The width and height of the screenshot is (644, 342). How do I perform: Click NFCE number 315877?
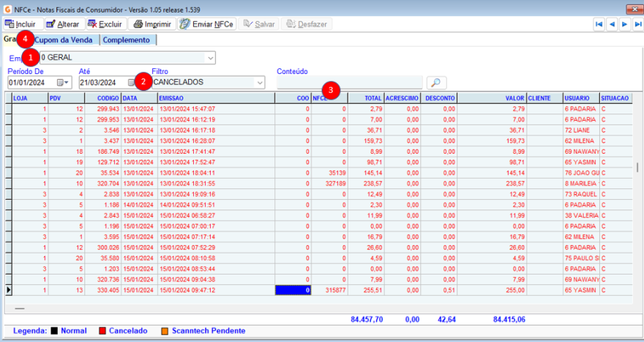329,290
